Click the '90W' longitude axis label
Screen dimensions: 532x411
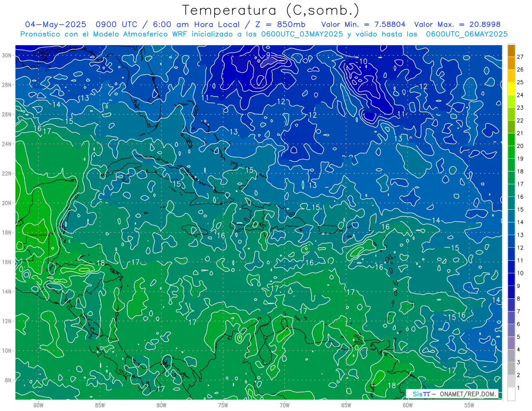(x=38, y=405)
